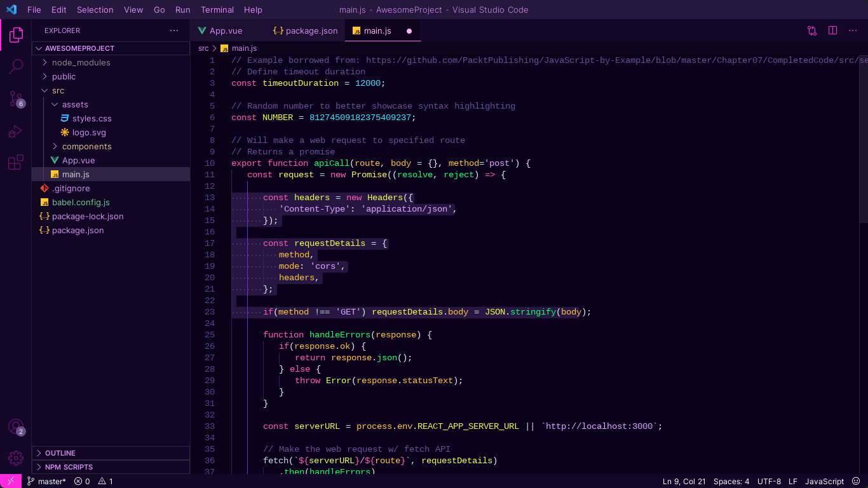Expand the components folder
This screenshot has width=868, height=488.
(111, 146)
